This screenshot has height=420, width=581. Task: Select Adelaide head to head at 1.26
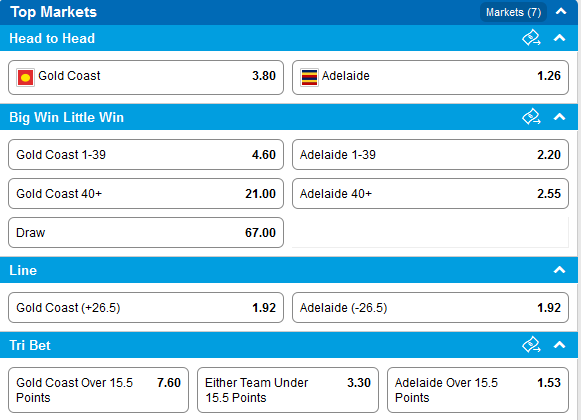430,77
